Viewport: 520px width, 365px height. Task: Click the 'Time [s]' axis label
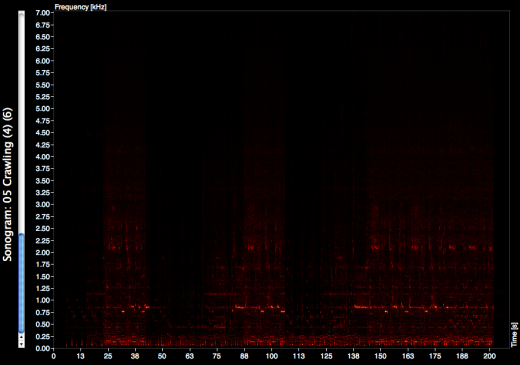(x=515, y=335)
